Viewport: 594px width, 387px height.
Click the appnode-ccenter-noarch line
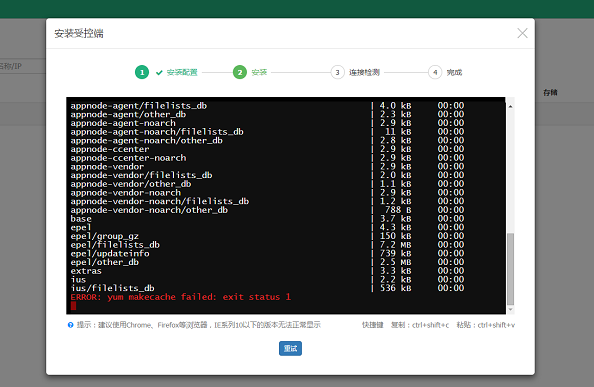coord(128,158)
